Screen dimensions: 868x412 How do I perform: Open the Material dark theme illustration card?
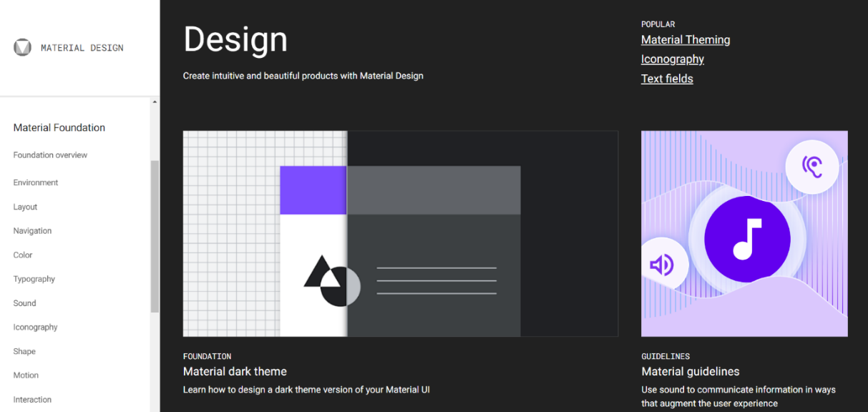(401, 233)
